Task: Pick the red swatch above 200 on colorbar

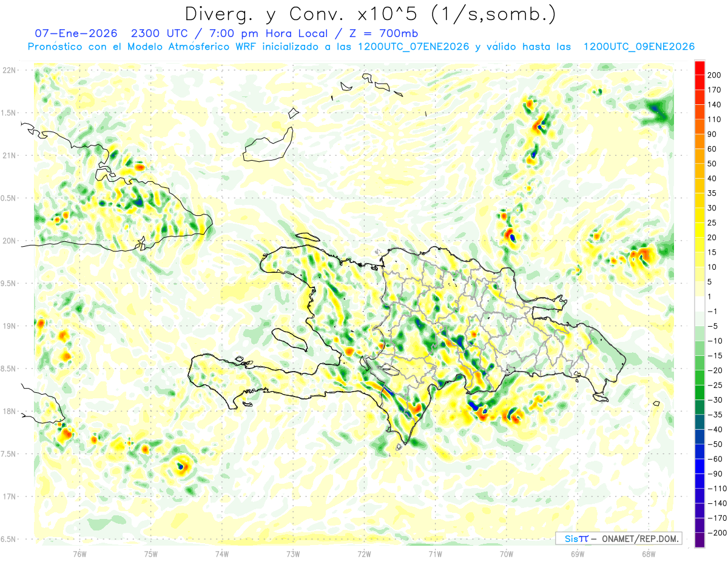Action: point(699,68)
